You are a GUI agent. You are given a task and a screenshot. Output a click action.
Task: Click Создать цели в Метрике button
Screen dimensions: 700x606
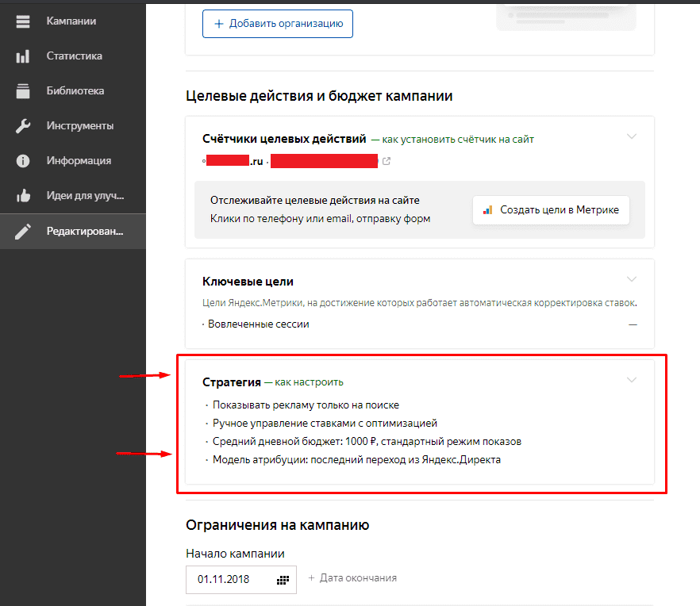(551, 209)
